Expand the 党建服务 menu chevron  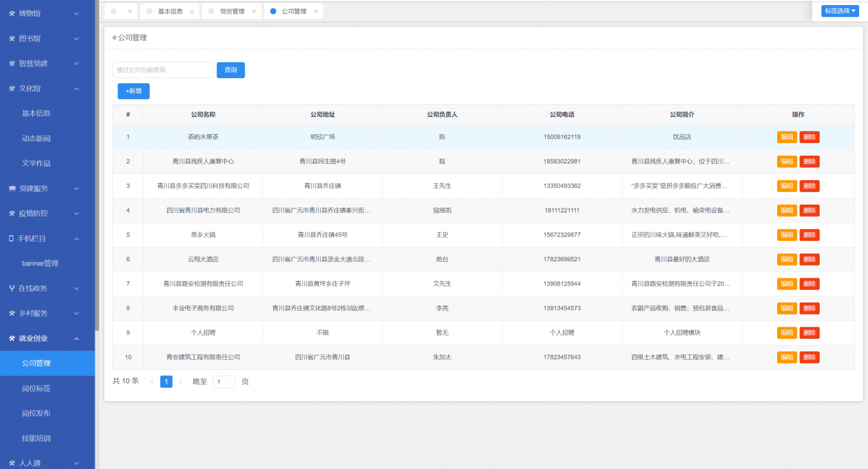76,189
